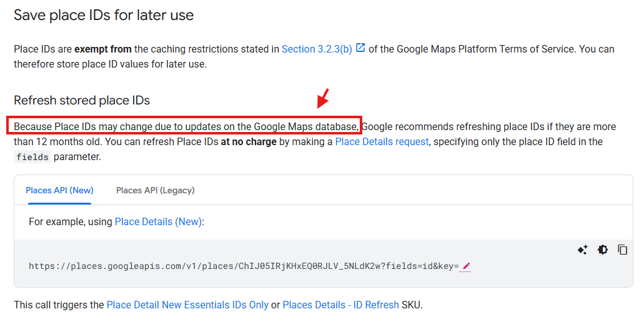Open the Section 3.2.3(b) link
This screenshot has width=644, height=324.
317,49
